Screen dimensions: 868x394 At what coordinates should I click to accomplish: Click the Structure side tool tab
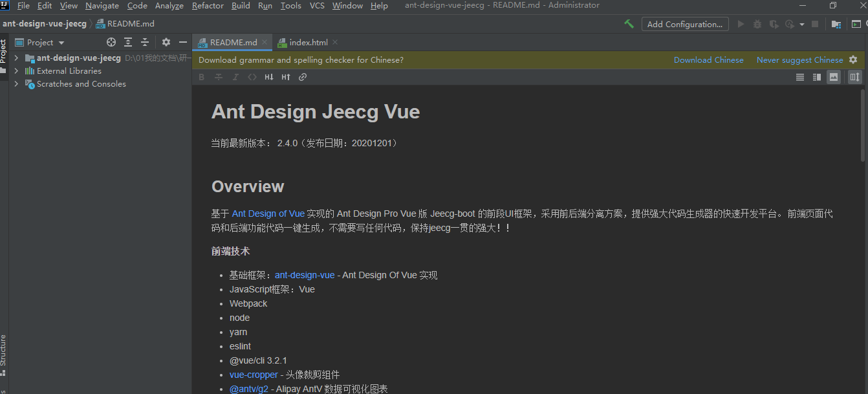[3, 355]
